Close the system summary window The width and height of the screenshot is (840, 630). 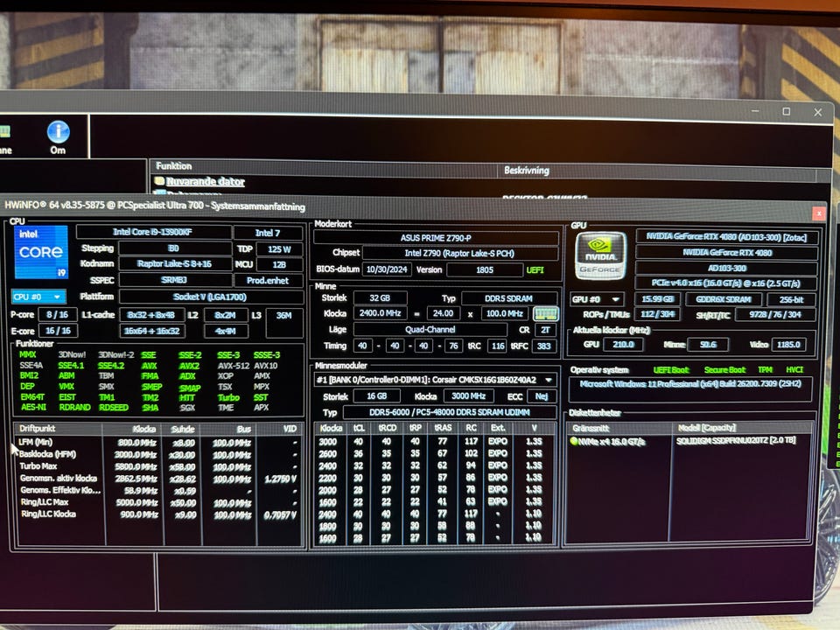pyautogui.click(x=818, y=213)
